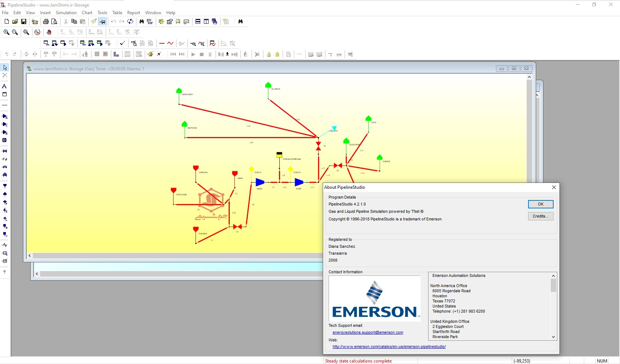Select the text annotation A tool

4,86
